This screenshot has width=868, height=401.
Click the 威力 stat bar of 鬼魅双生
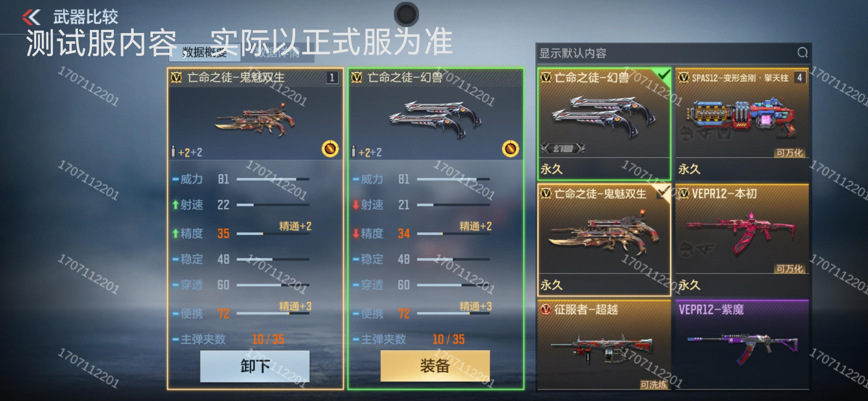pyautogui.click(x=273, y=179)
